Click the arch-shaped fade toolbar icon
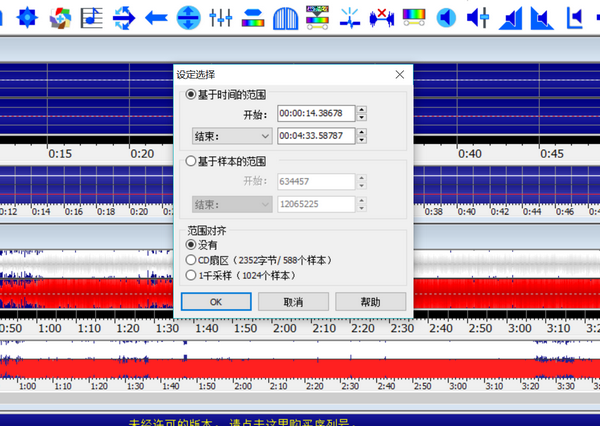 [285, 16]
